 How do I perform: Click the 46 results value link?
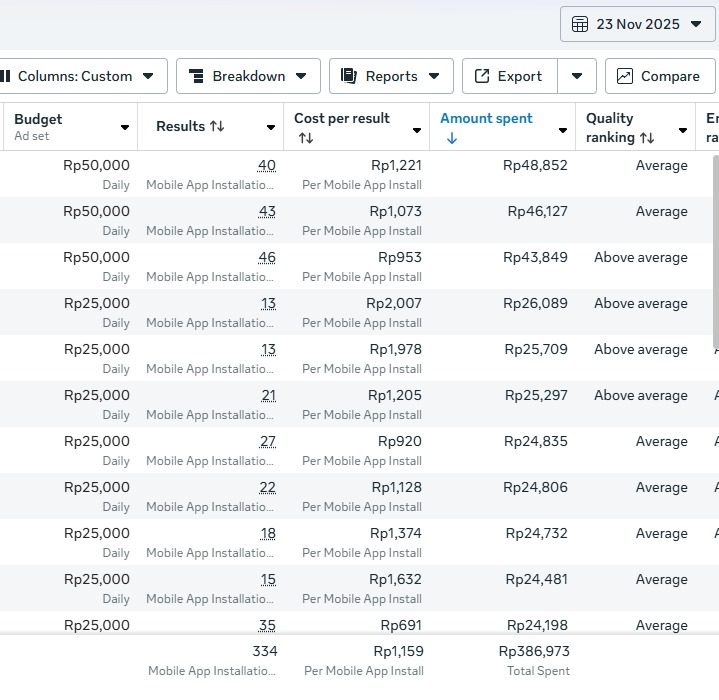coord(267,257)
